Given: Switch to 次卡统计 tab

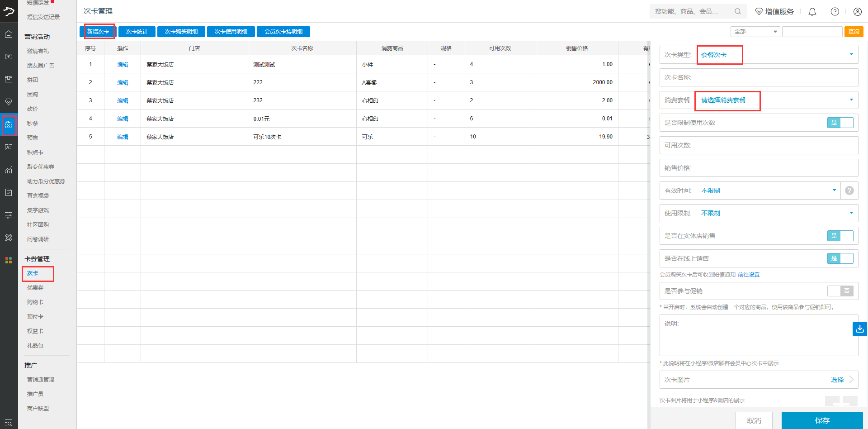Looking at the screenshot, I should pyautogui.click(x=137, y=32).
